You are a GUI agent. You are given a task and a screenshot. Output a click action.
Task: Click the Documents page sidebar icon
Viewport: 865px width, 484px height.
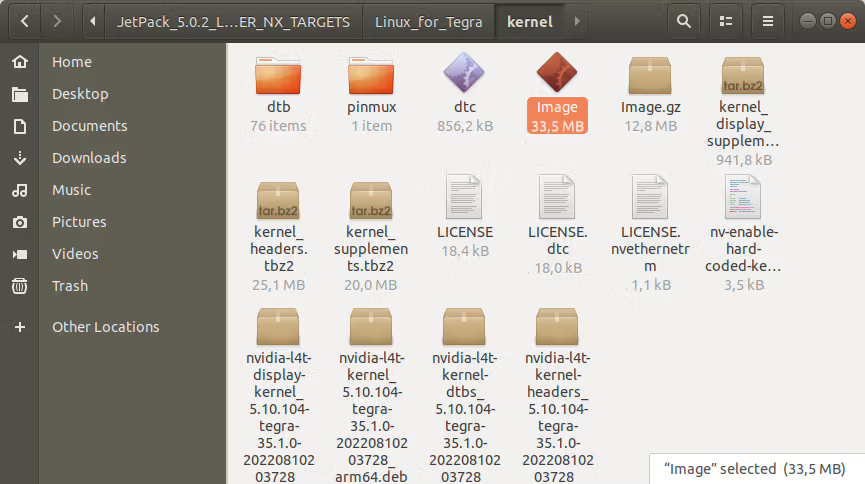[x=20, y=126]
